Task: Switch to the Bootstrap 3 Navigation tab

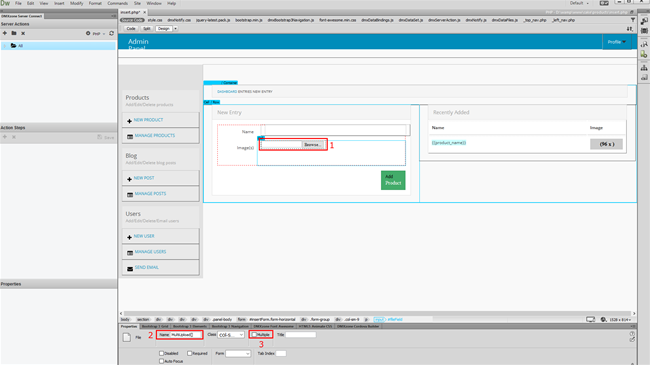Action: (230, 326)
